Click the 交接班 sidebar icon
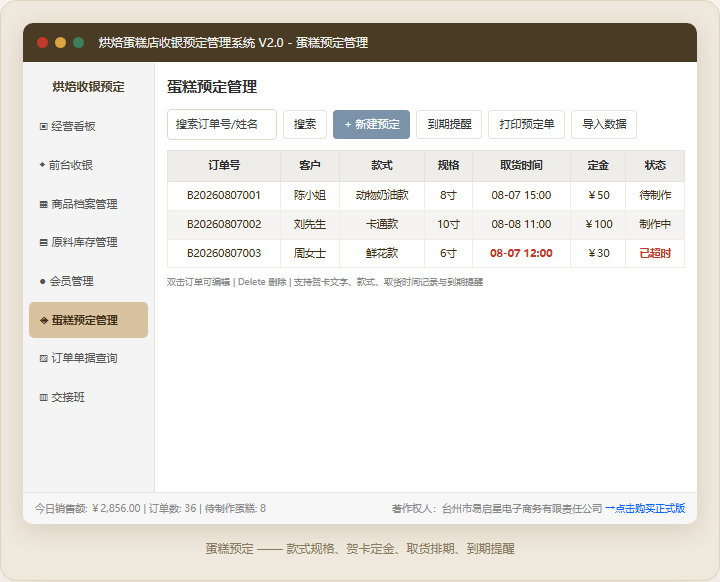 pyautogui.click(x=44, y=397)
